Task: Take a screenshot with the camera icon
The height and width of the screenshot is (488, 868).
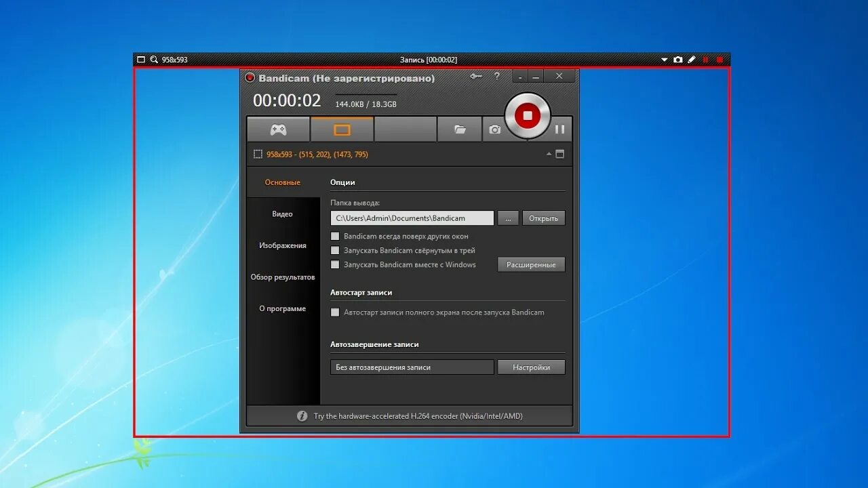Action: pos(495,129)
